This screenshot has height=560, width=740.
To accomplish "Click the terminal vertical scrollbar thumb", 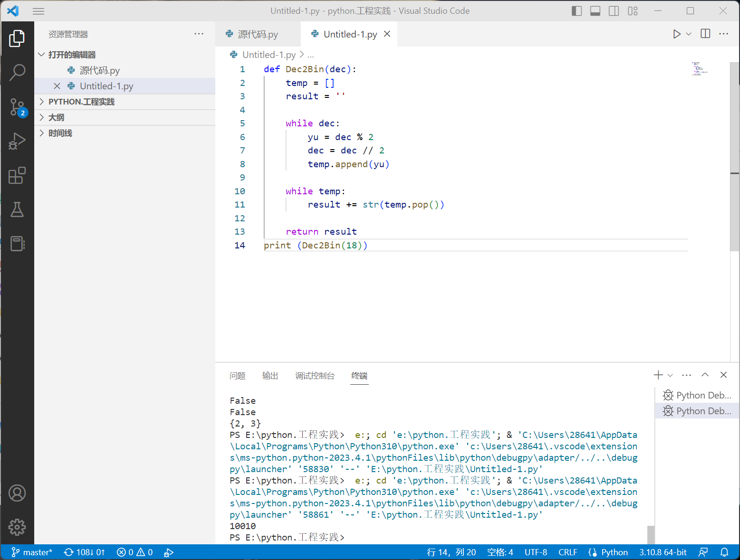I will 651,535.
